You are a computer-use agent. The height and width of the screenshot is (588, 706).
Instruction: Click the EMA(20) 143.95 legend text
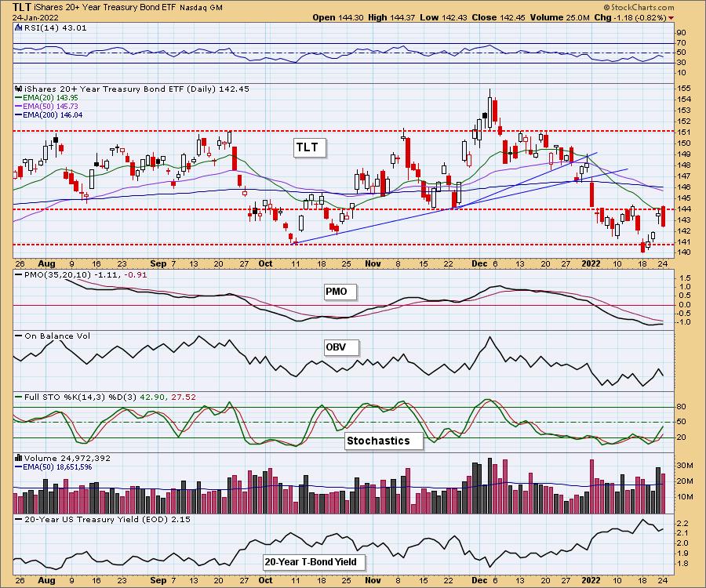(50, 98)
